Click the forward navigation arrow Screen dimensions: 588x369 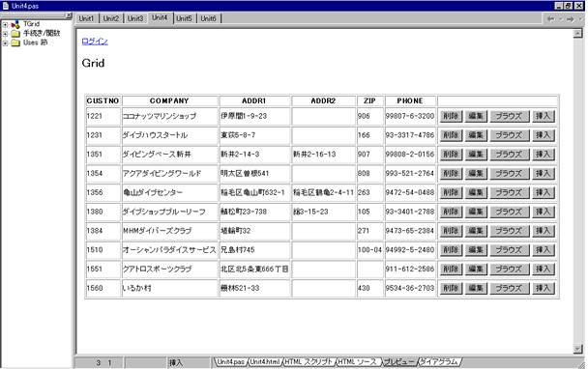pos(571,18)
